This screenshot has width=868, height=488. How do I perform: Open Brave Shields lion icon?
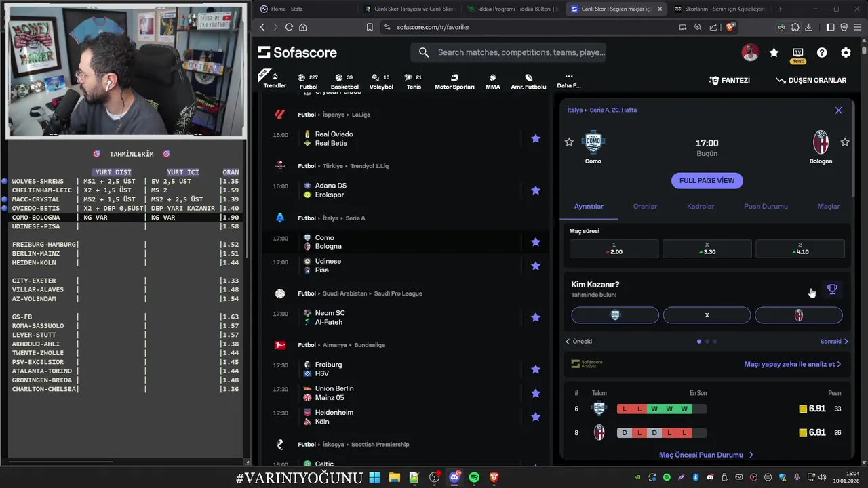pos(730,27)
